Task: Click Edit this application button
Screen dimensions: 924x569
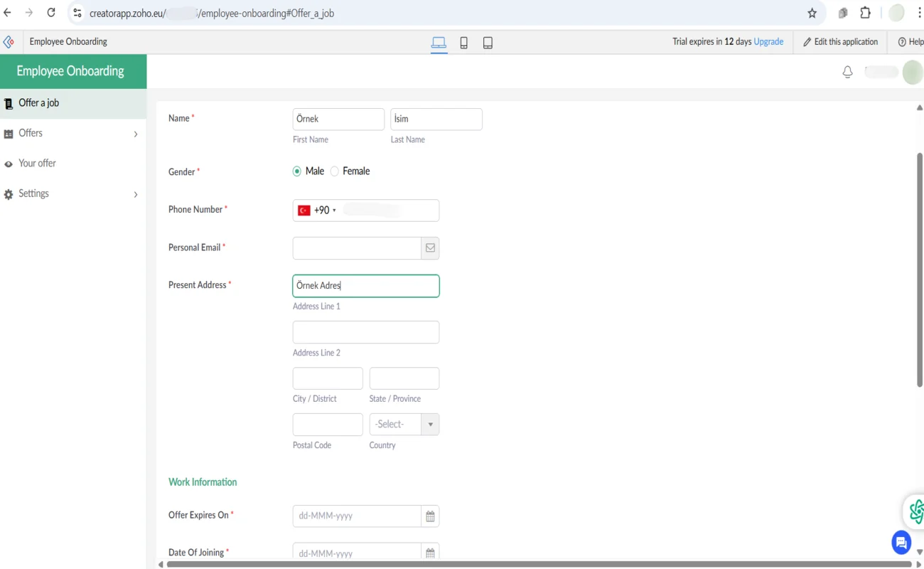Action: click(840, 42)
